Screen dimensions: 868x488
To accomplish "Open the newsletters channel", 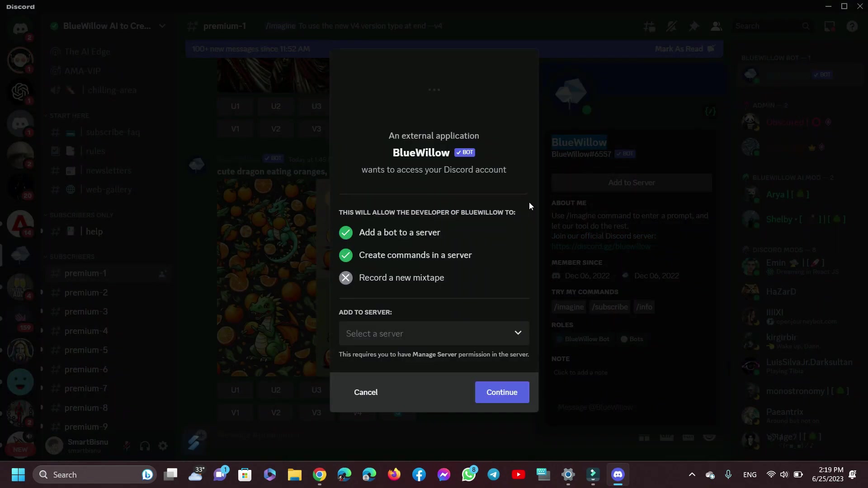I will (x=108, y=171).
